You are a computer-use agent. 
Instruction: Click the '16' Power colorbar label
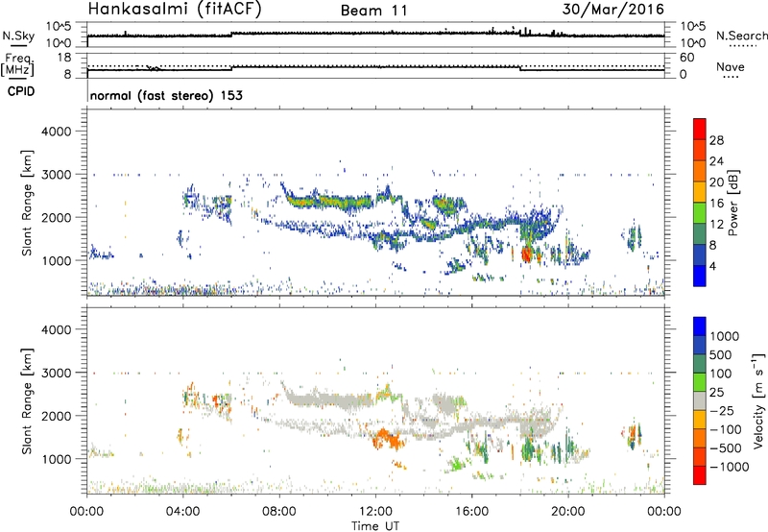pyautogui.click(x=716, y=204)
